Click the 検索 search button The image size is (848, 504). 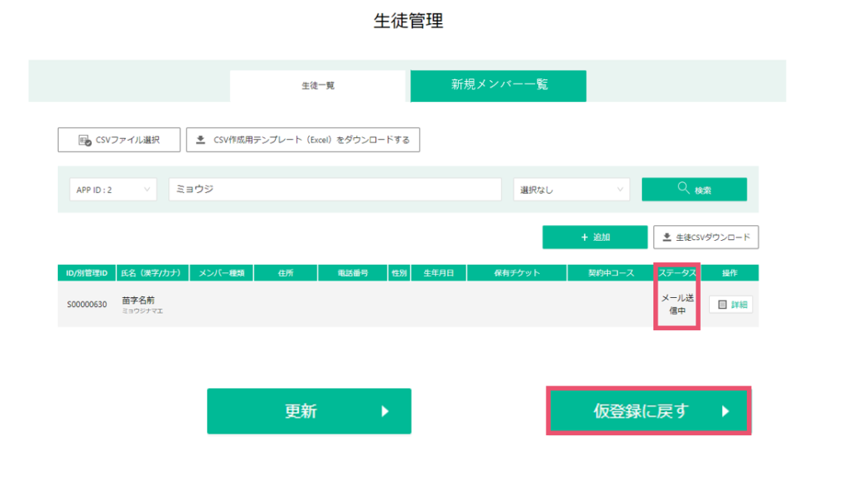[695, 190]
